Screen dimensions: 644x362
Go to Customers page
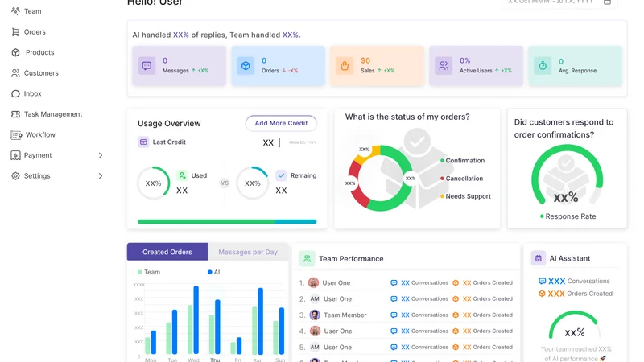click(41, 73)
